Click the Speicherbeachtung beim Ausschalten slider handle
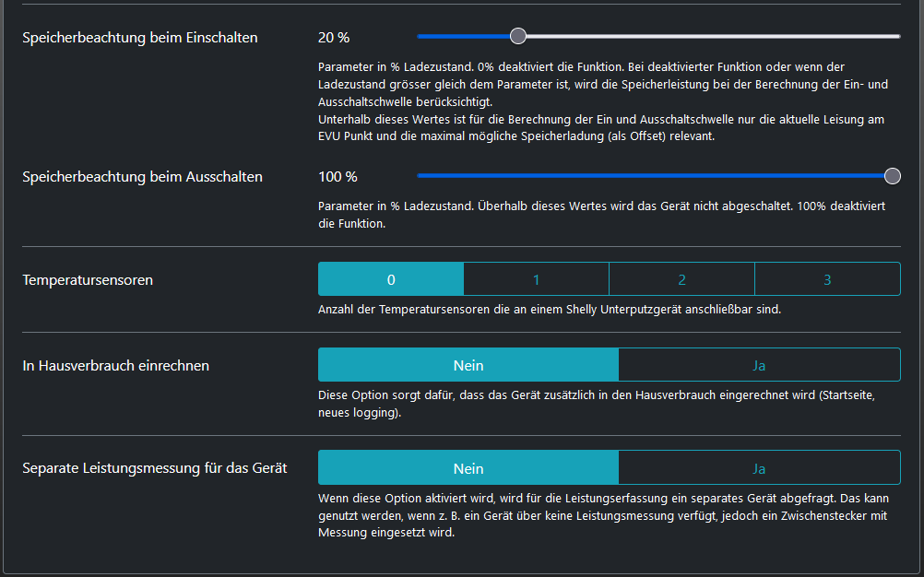Screen dimensions: 924x577 point(892,176)
